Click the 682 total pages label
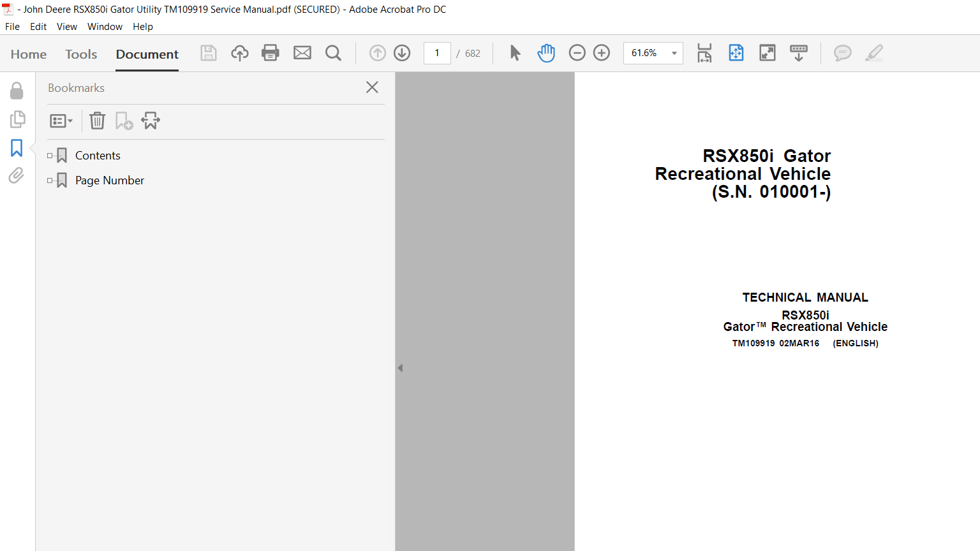 pos(473,54)
